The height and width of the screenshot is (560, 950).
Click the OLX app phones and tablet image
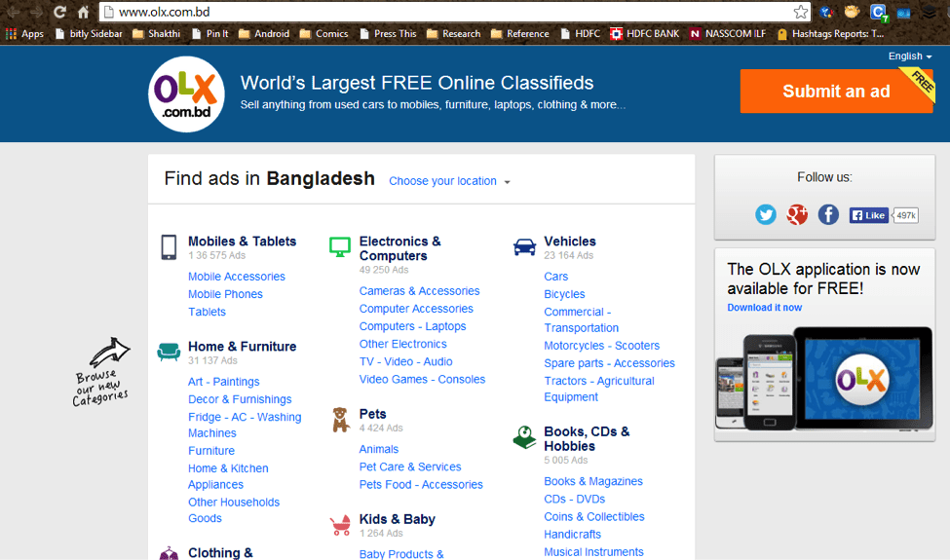coord(824,379)
